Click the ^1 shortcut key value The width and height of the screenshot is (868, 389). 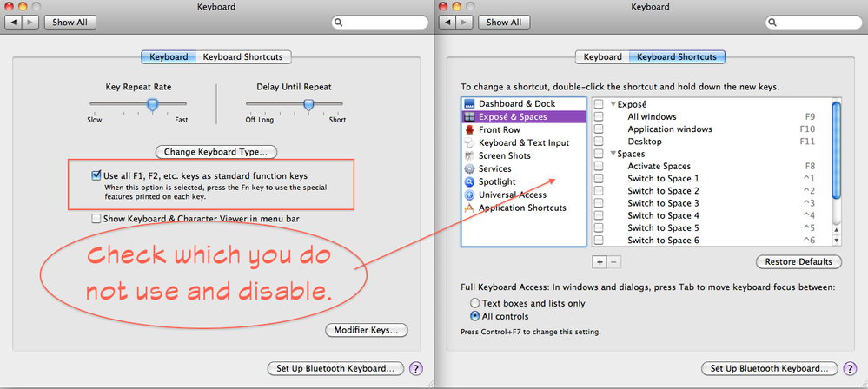[810, 179]
